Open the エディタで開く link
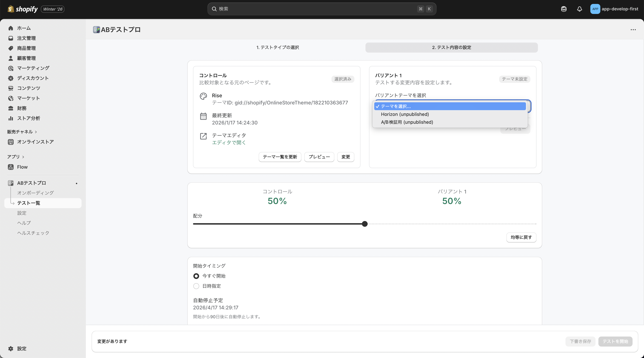This screenshot has width=644, height=358. (x=229, y=142)
